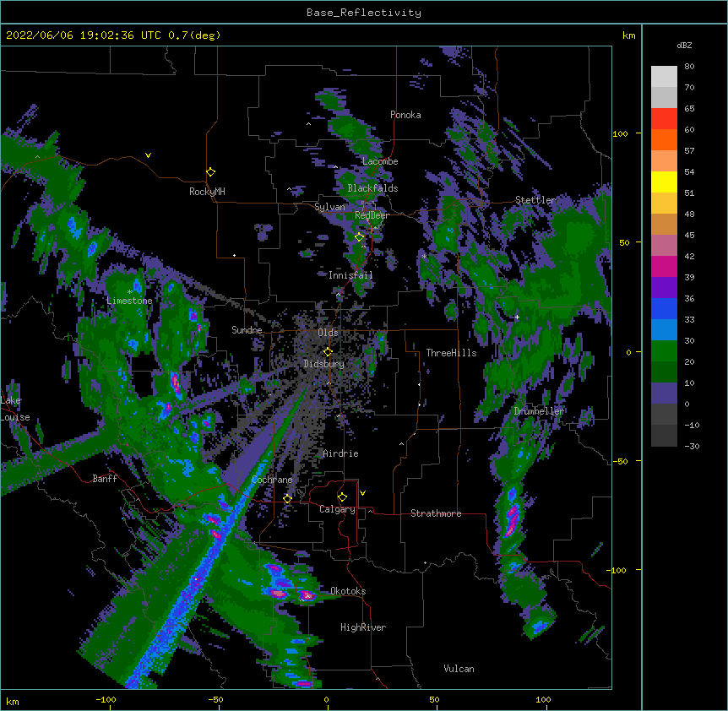Click the 51 dBZ yellow legend swatch
This screenshot has width=728, height=711.
[x=664, y=182]
